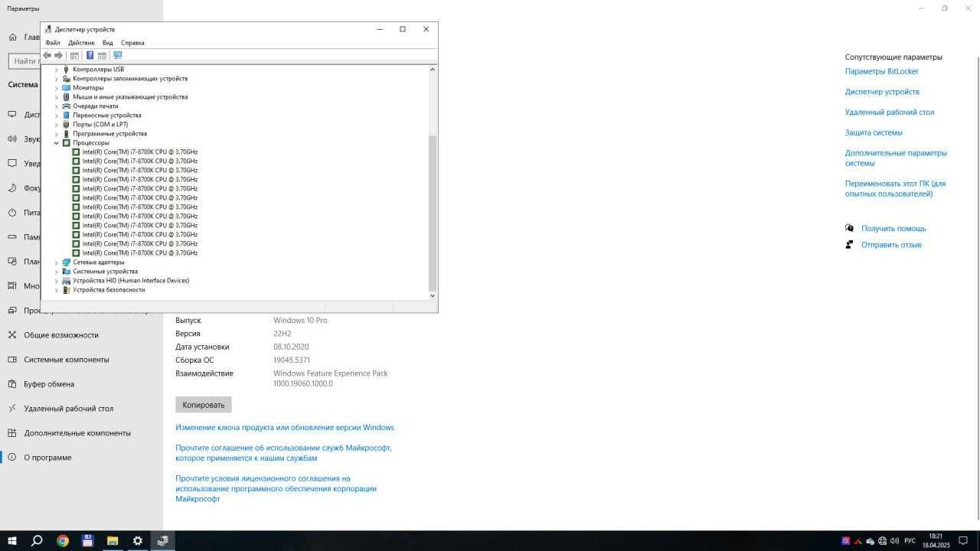Collapse the Процессоры node
The image size is (980, 551).
click(x=57, y=143)
